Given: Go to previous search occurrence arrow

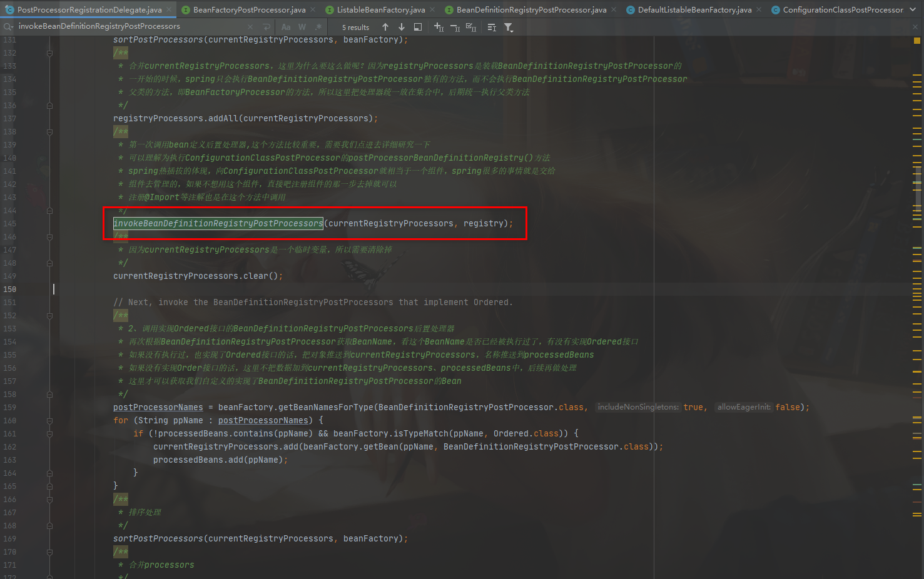Looking at the screenshot, I should (385, 27).
